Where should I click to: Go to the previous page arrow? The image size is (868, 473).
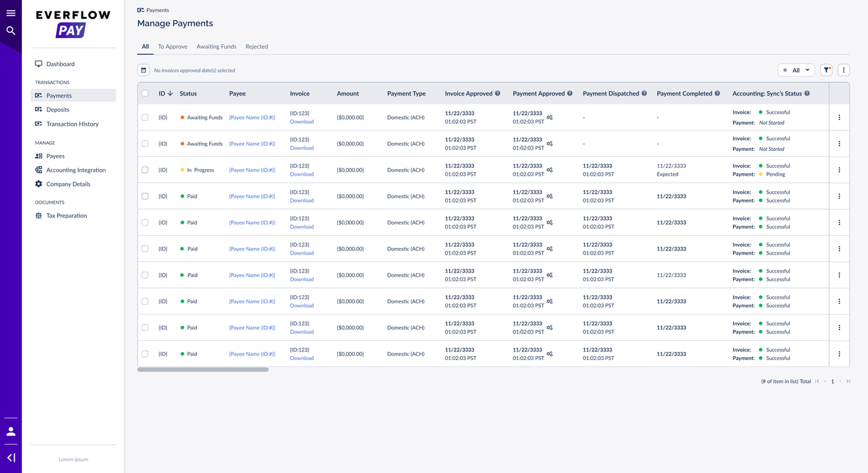click(825, 381)
